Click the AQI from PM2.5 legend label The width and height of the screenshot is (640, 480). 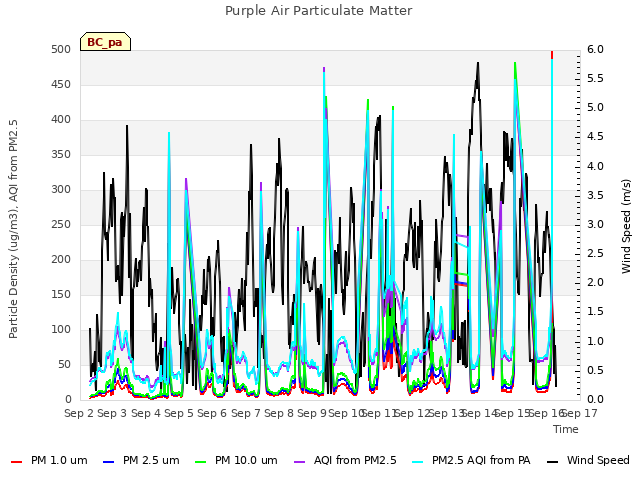click(355, 460)
